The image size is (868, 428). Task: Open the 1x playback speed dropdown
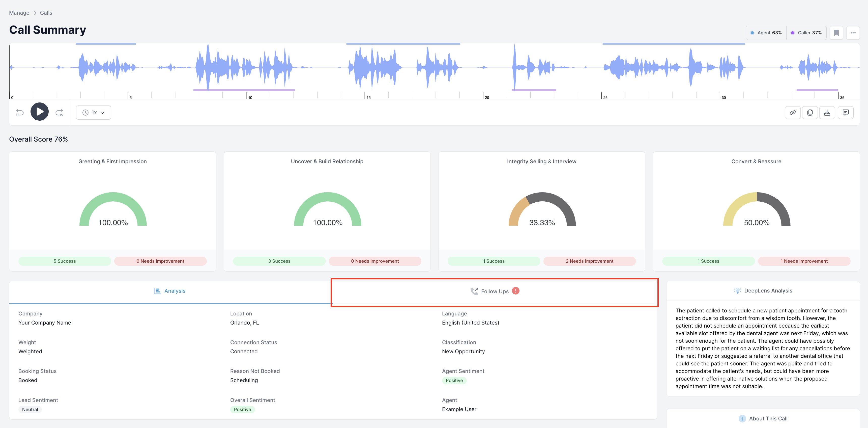(x=93, y=113)
